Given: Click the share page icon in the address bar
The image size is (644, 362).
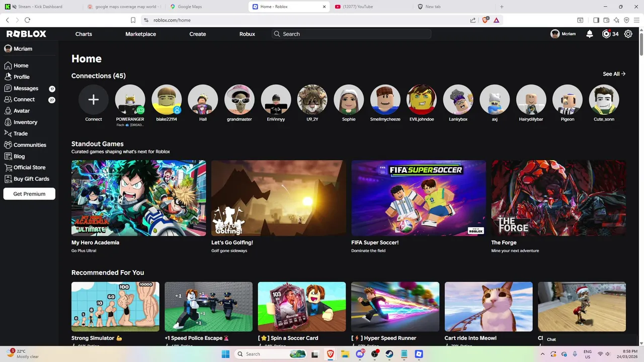Looking at the screenshot, I should tap(473, 20).
